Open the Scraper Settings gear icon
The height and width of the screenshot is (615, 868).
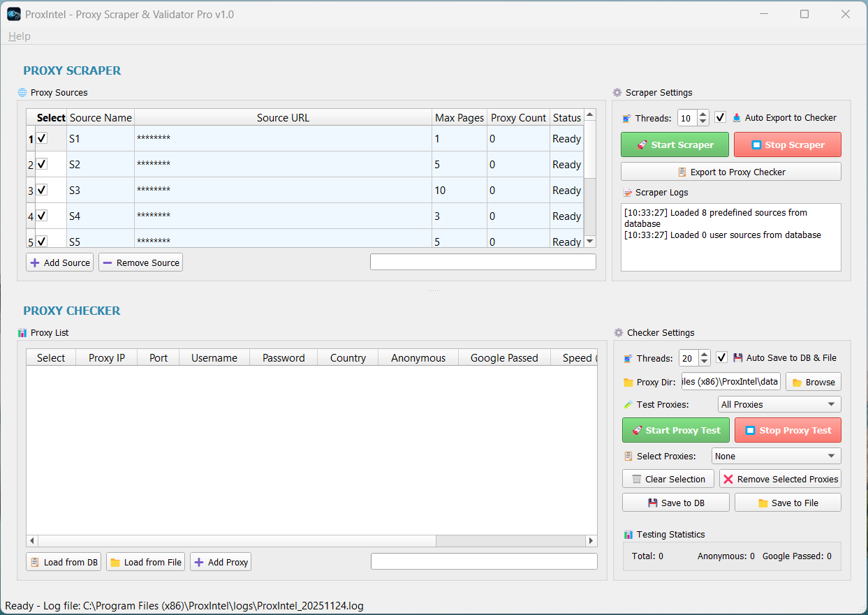[x=617, y=92]
